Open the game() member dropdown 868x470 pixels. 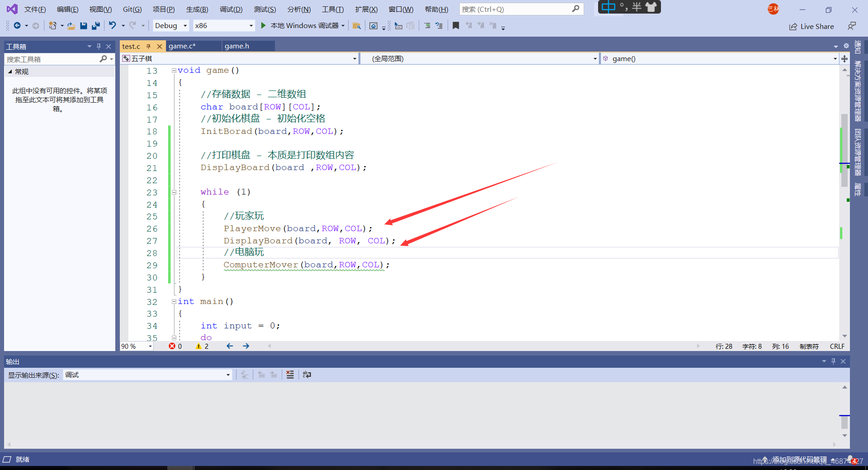point(720,59)
